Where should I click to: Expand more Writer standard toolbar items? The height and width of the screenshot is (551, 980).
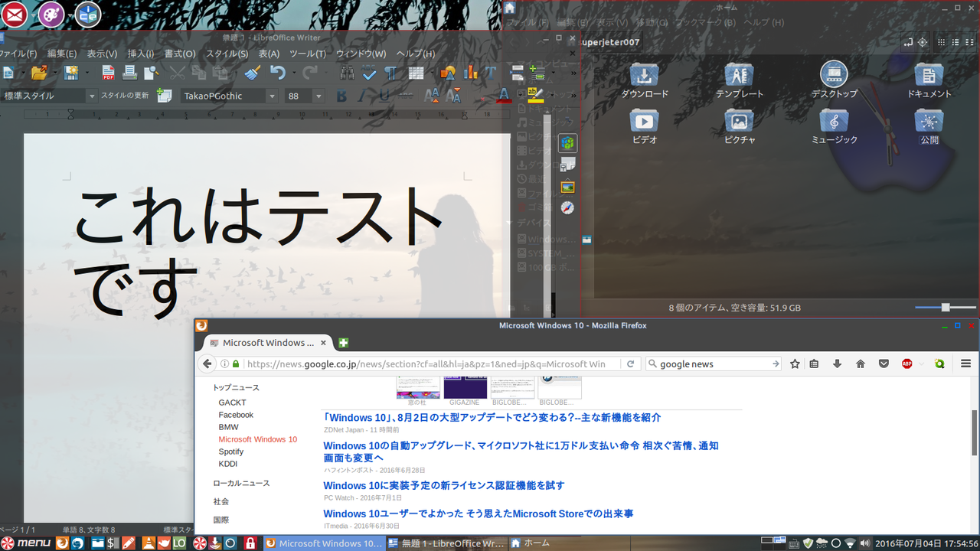point(572,73)
